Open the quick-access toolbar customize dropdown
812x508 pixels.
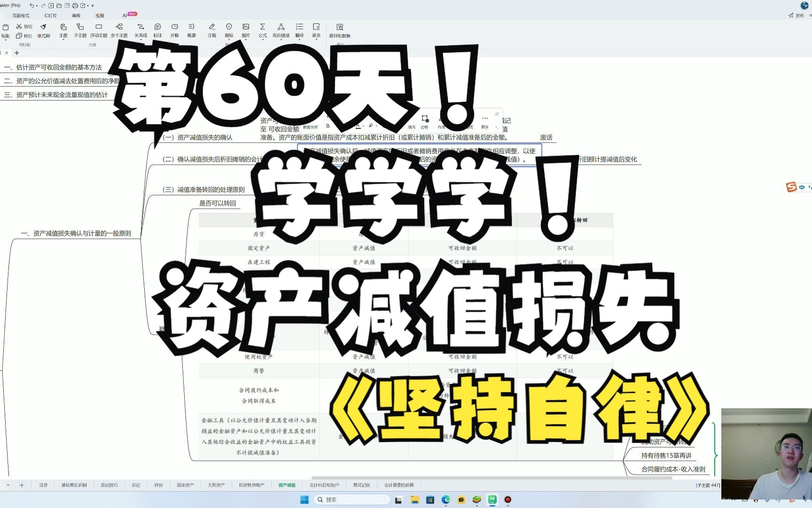coord(93,6)
